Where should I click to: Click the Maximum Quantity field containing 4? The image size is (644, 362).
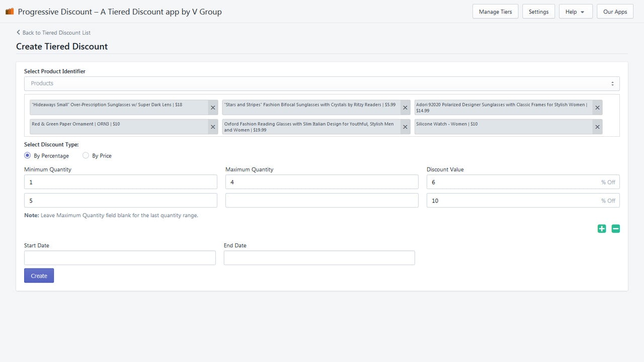322,182
